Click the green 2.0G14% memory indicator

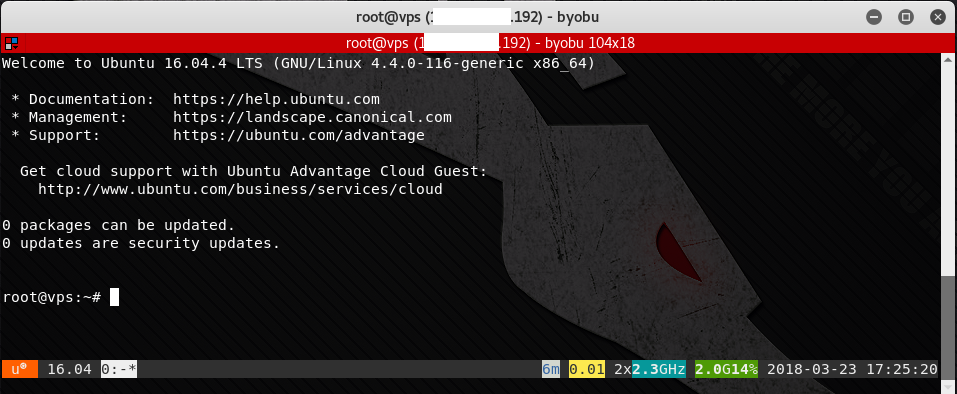pos(726,369)
